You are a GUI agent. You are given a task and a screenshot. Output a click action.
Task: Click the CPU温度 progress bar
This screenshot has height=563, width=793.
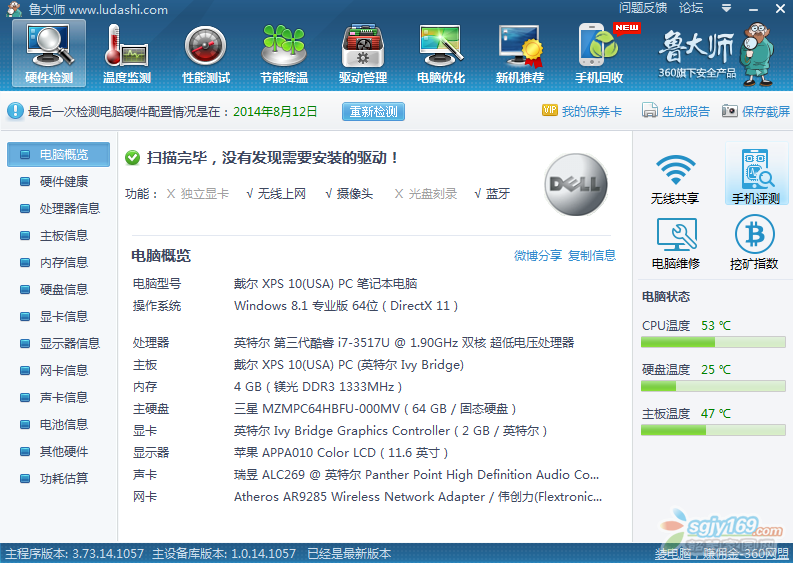[713, 342]
